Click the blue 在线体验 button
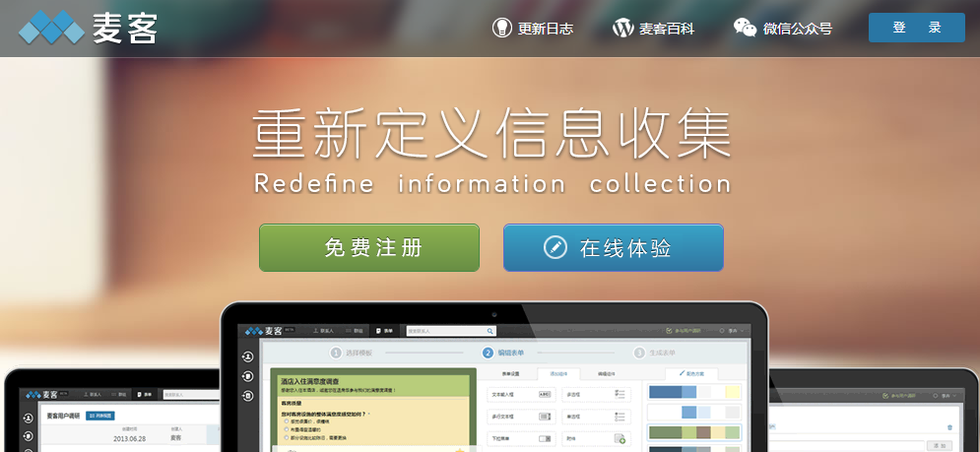This screenshot has width=980, height=452. click(614, 247)
